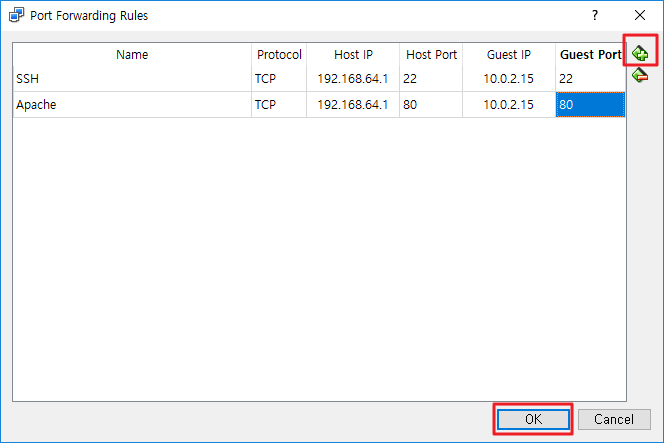This screenshot has height=443, width=664.
Task: Click the Guest IP column header
Action: 509,55
